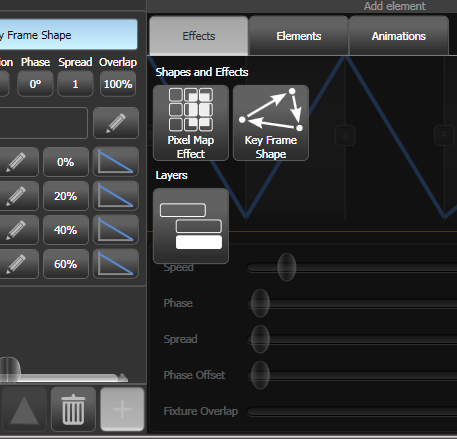Image resolution: width=457 pixels, height=439 pixels.
Task: Click key frame marker 4 on waveform
Action: coord(444,135)
